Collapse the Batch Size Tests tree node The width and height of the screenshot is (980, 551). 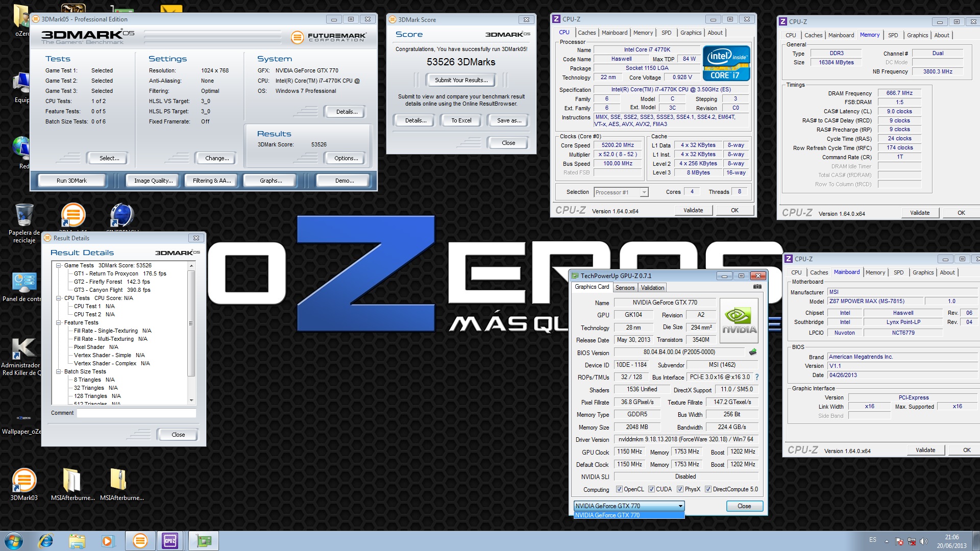(59, 371)
